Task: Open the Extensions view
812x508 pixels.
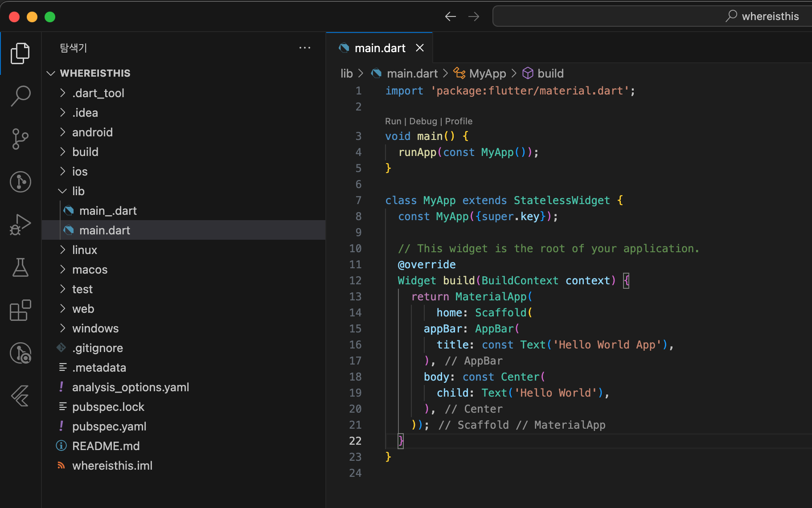Action: click(20, 310)
